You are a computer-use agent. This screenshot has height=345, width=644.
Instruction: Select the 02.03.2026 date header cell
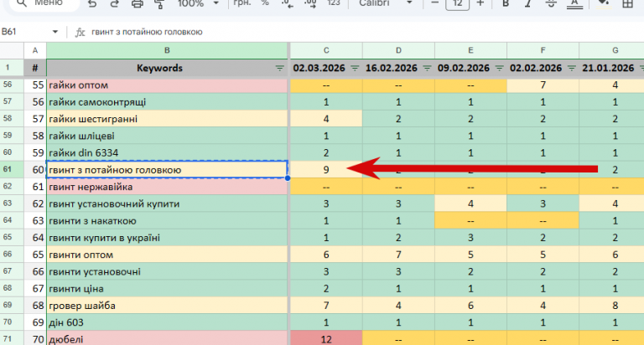[x=326, y=68]
